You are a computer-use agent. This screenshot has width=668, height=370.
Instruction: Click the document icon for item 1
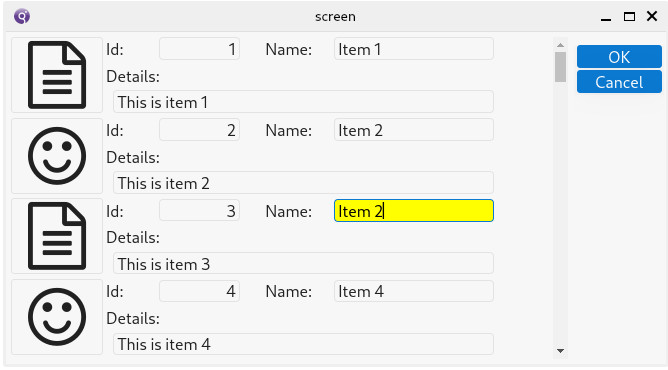[x=57, y=75]
